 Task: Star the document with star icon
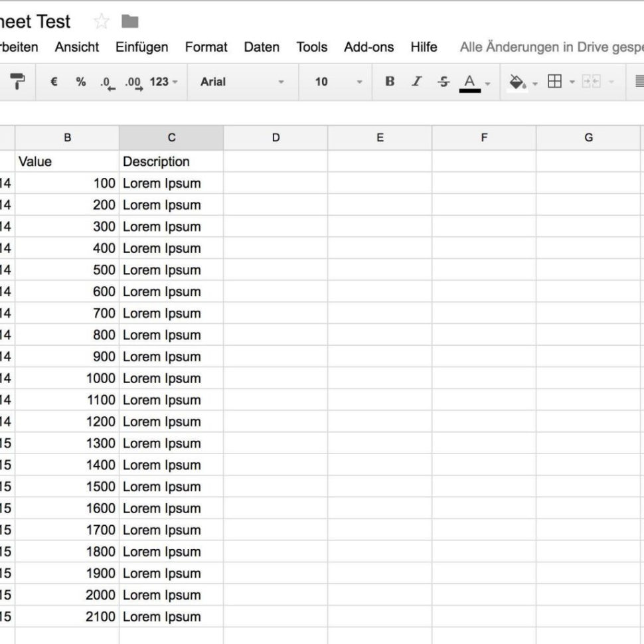[102, 21]
